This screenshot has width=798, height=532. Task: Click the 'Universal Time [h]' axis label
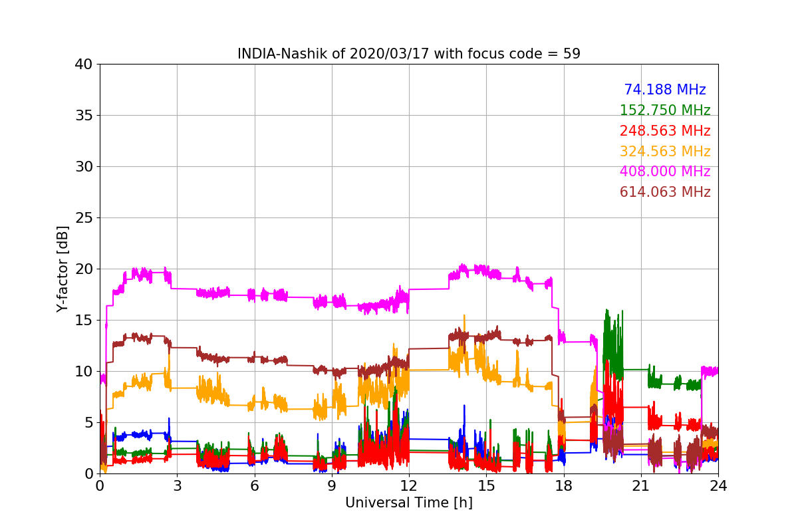point(409,503)
